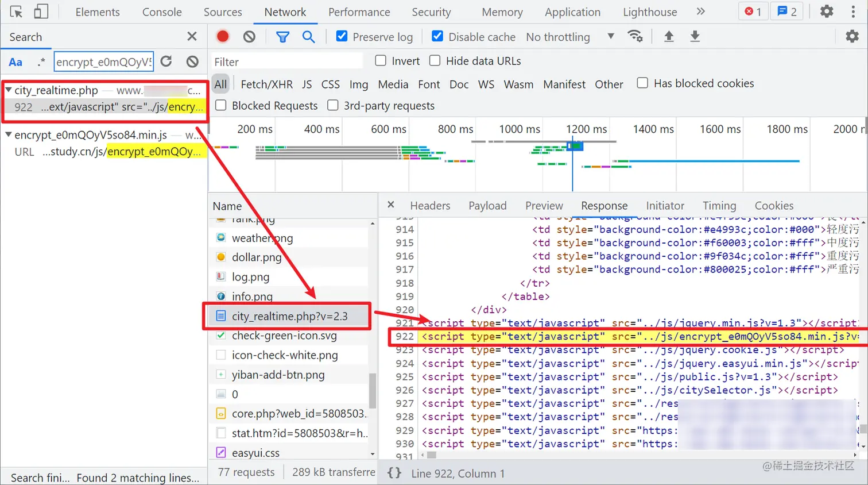Open the No throttling dropdown

click(569, 37)
